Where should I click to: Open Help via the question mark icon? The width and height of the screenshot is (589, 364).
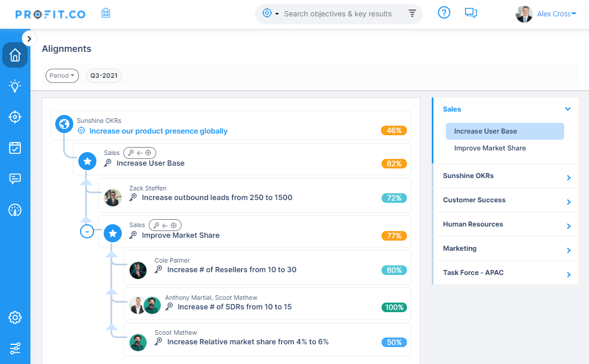click(x=444, y=12)
